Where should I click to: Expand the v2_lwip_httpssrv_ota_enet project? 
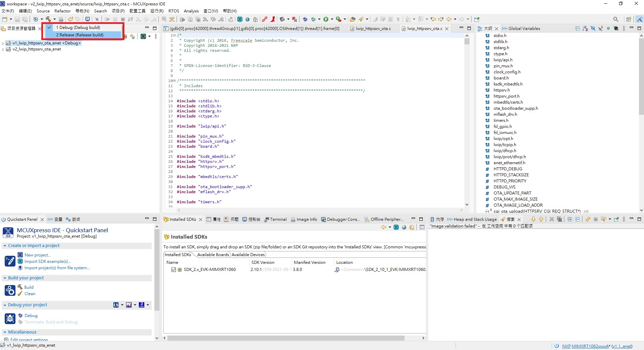tap(3, 49)
